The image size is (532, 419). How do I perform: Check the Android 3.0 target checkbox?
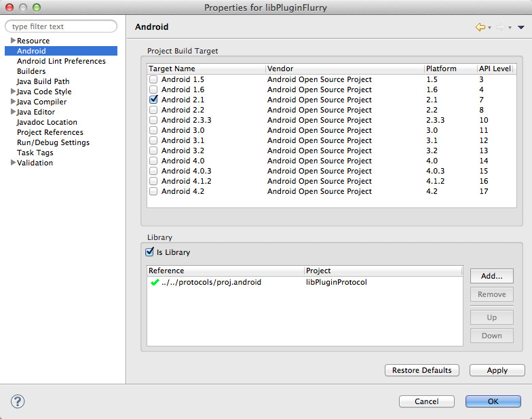153,130
